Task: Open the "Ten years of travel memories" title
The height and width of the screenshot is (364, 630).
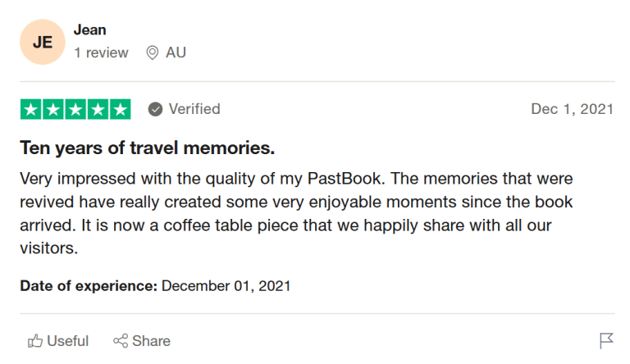Action: coord(147,148)
